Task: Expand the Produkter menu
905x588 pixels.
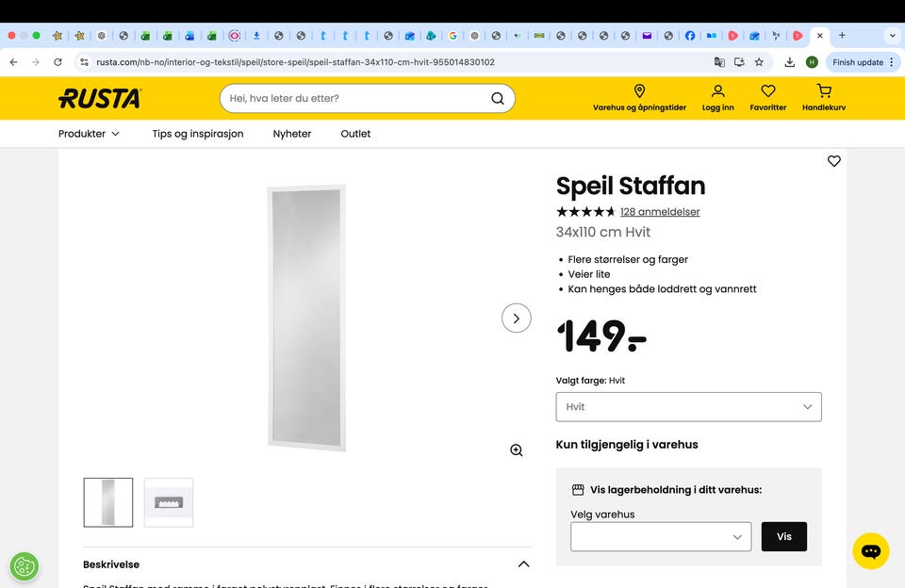Action: tap(89, 134)
